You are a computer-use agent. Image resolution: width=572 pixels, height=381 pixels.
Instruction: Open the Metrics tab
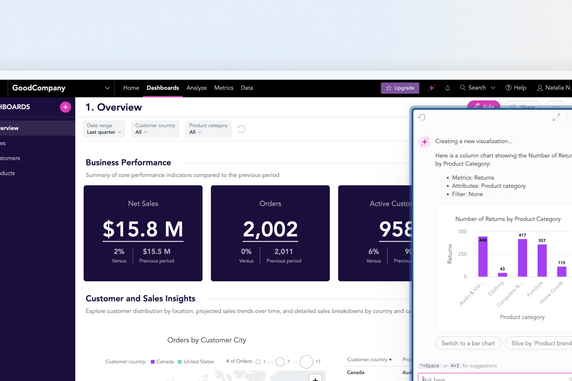(224, 88)
